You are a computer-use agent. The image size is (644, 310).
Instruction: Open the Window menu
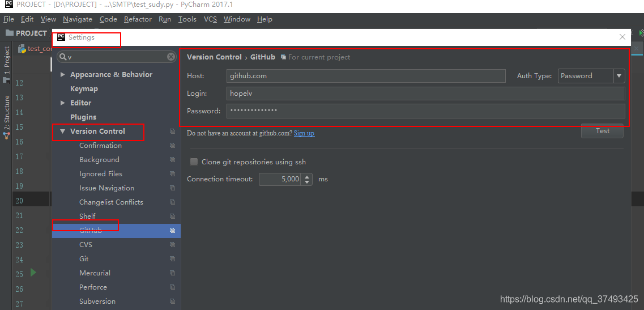[x=237, y=19]
